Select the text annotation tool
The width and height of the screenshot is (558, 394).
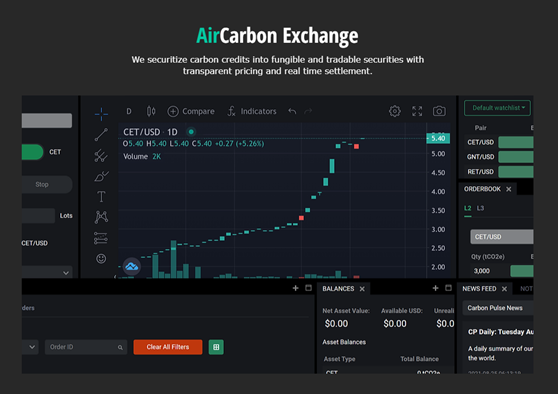(x=101, y=196)
